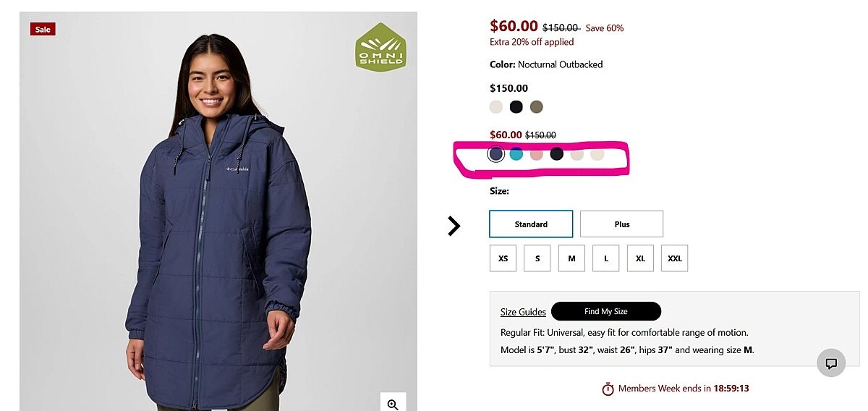
Task: Pick the pink color swatch
Action: coord(536,153)
